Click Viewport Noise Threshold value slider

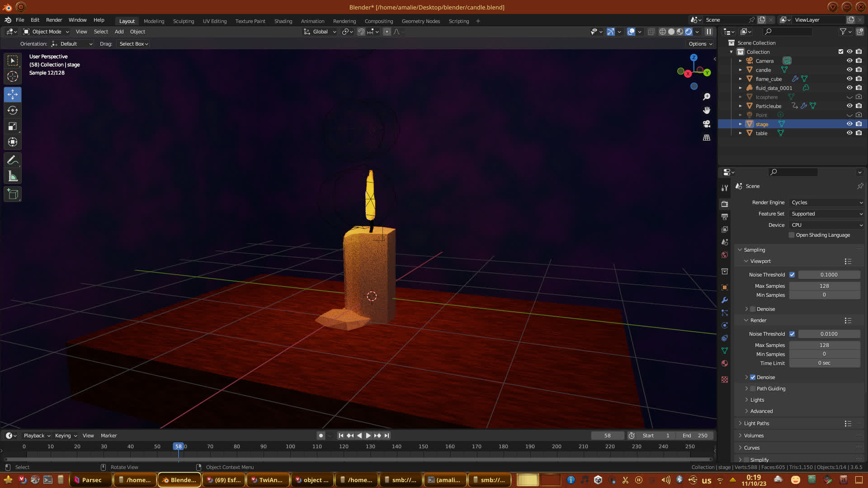click(829, 275)
